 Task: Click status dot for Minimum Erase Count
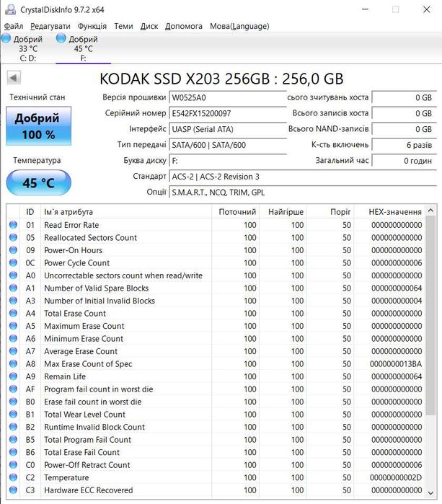(13, 338)
